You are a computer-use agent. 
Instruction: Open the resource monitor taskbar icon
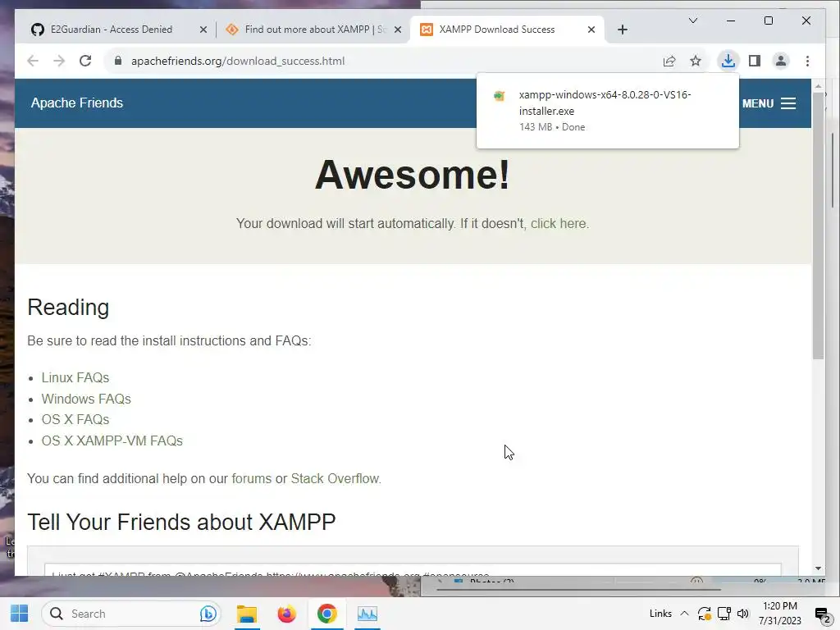(x=367, y=614)
